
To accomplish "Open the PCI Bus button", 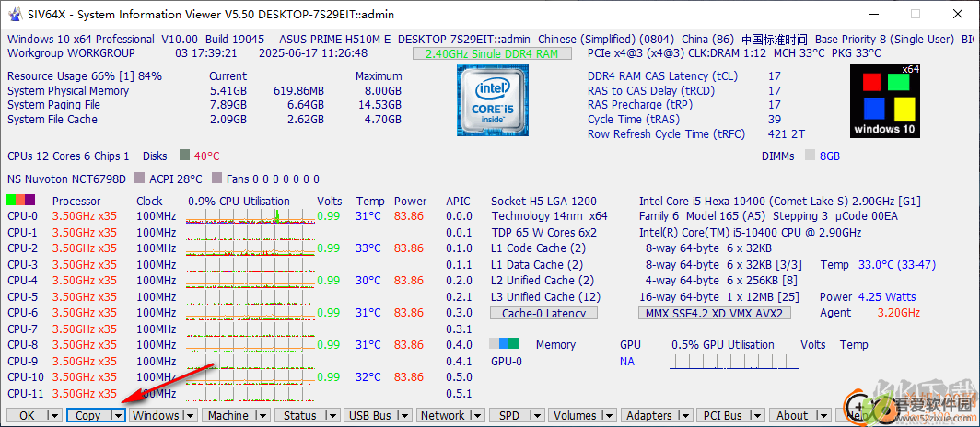I will pyautogui.click(x=722, y=415).
